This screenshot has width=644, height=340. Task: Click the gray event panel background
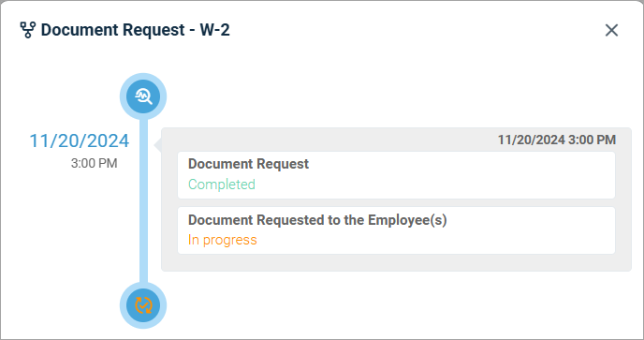(396, 262)
